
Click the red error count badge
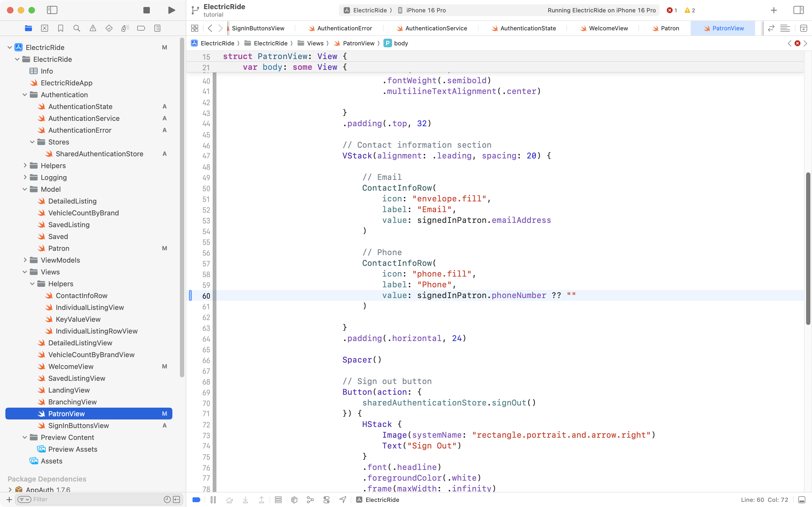click(x=672, y=10)
